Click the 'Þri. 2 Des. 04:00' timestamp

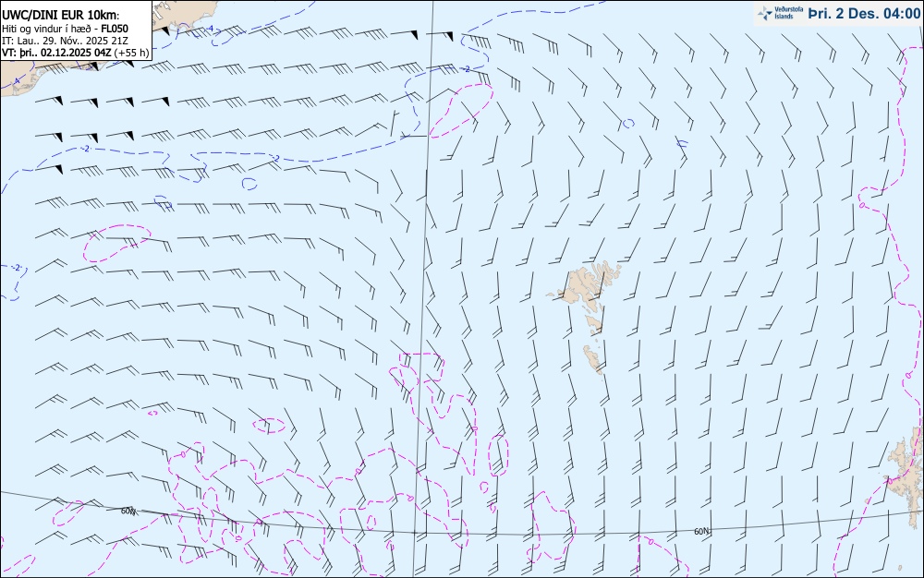pyautogui.click(x=863, y=13)
